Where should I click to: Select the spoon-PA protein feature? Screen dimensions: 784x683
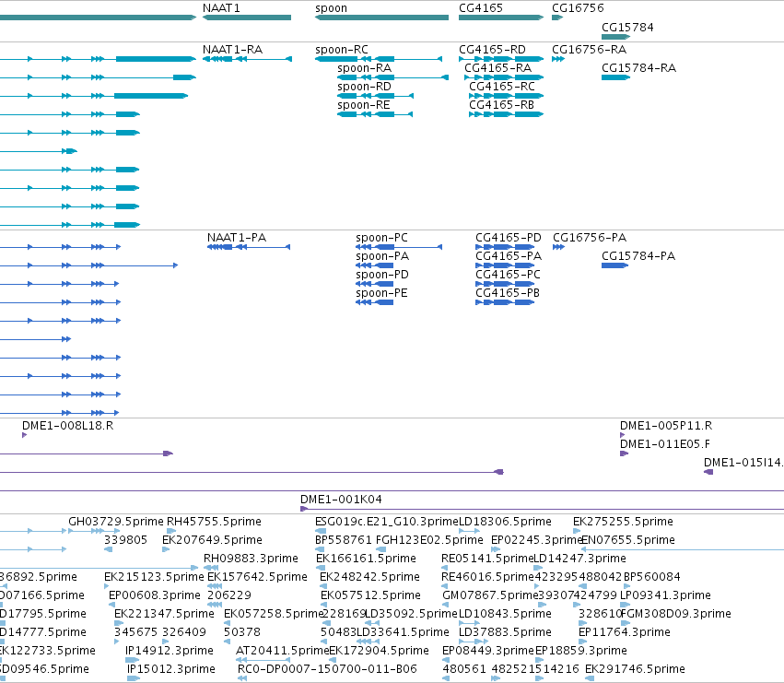tap(375, 265)
